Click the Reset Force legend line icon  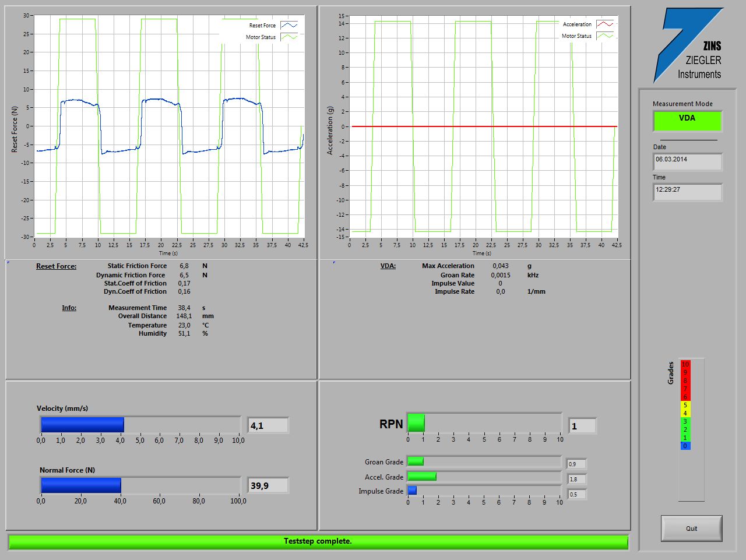(289, 26)
